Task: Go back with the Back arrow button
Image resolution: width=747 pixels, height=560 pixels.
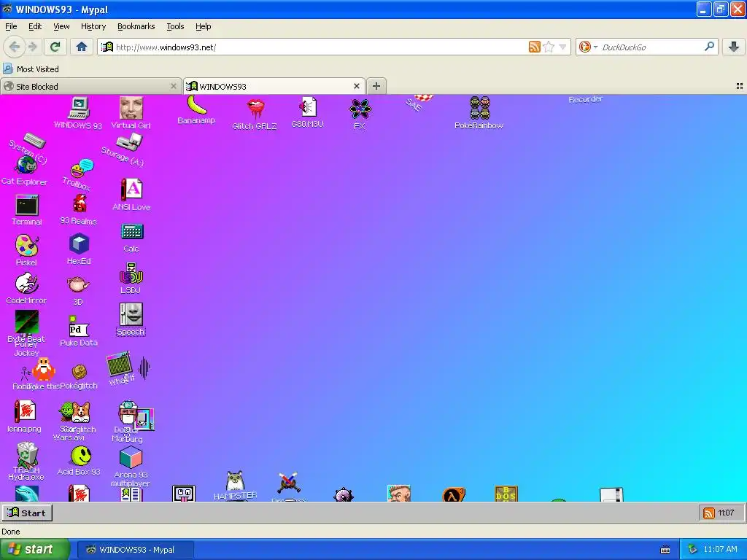Action: point(15,47)
